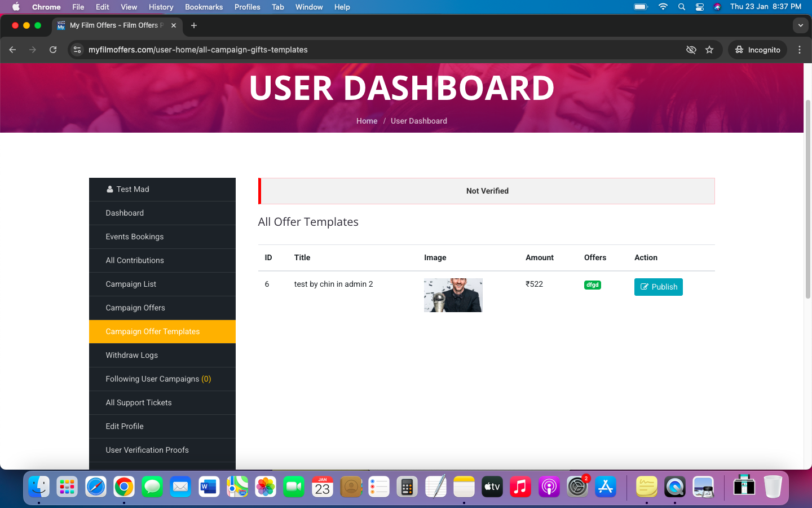Reload the page with the refresh icon
812x508 pixels.
[x=53, y=50]
